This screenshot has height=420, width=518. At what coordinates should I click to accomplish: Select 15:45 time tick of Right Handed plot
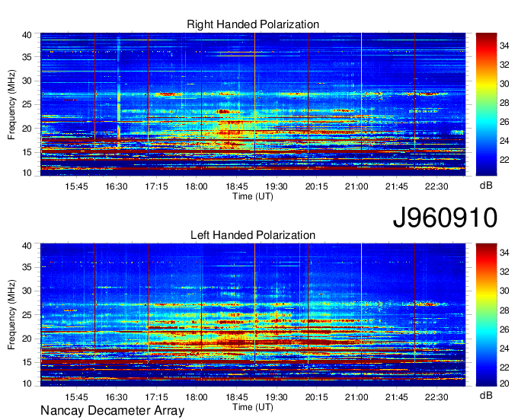point(76,186)
